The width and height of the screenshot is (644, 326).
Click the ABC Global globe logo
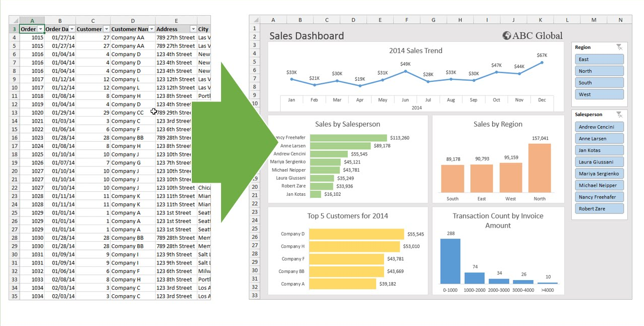pyautogui.click(x=507, y=35)
